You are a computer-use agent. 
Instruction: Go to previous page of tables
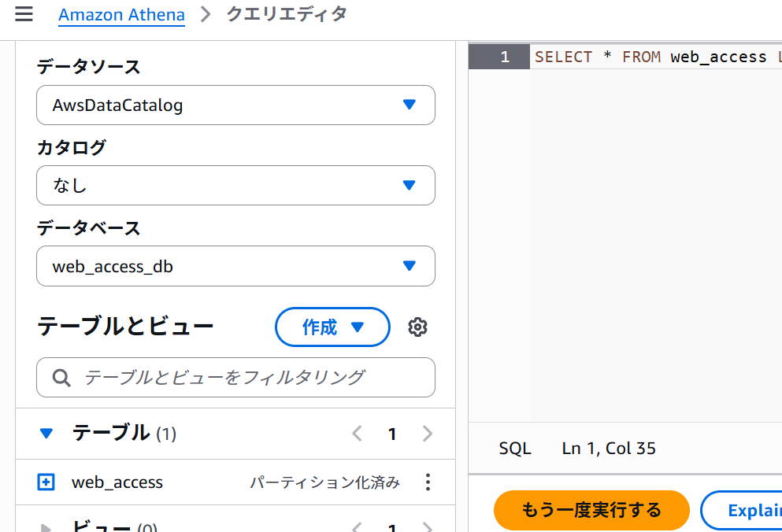[x=357, y=434]
